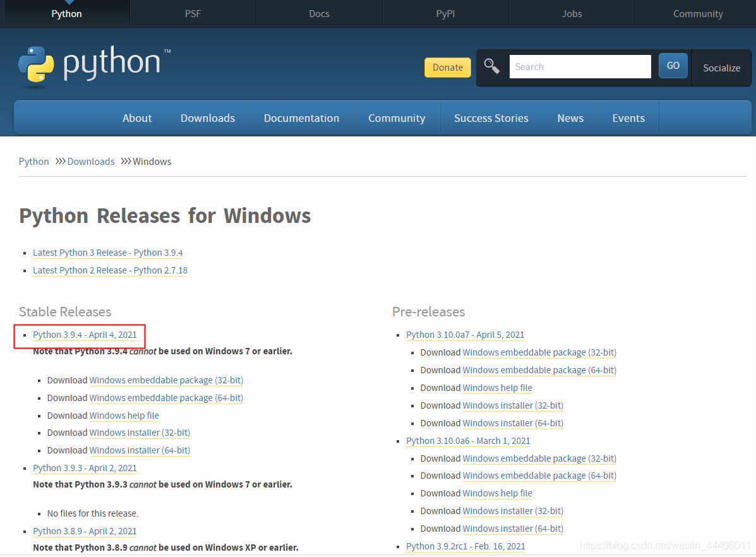Download 3.10.0a7 Windows help file

point(498,388)
